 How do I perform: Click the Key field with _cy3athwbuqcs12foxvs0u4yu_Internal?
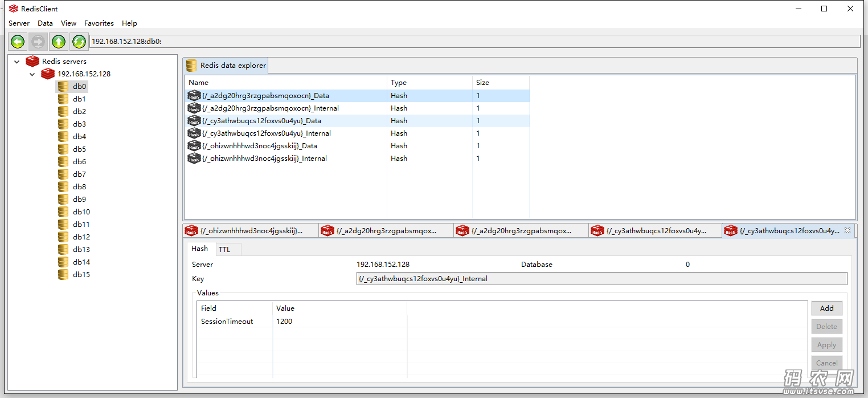coord(601,279)
